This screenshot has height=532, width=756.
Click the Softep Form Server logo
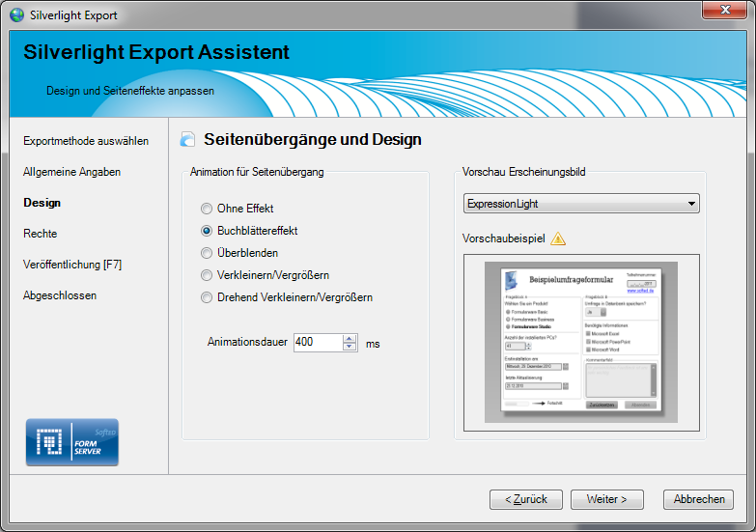(71, 442)
